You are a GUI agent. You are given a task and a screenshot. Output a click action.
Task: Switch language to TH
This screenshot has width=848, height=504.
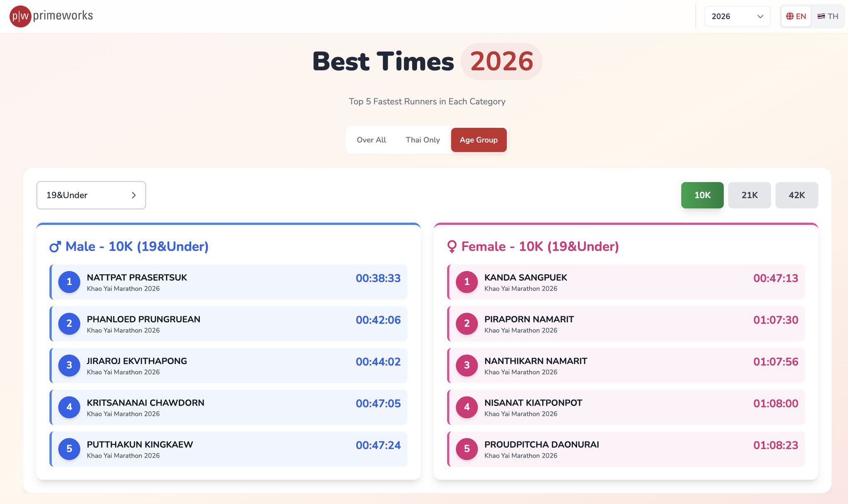(828, 17)
